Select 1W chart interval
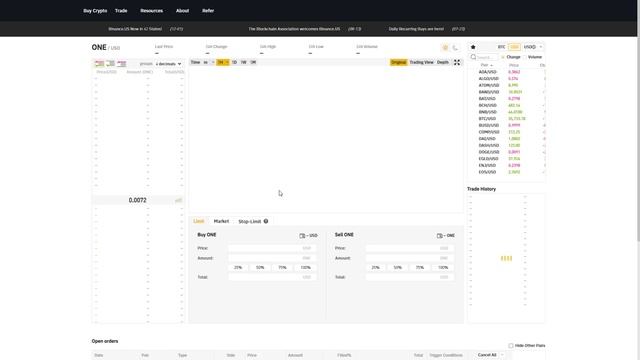The height and width of the screenshot is (360, 640). [244, 62]
